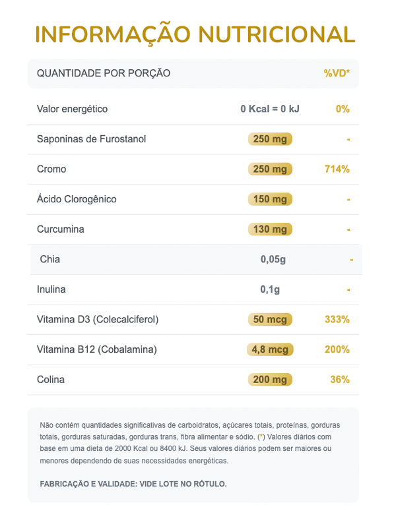Image resolution: width=396 pixels, height=532 pixels.
Task: Click the FABRICAÇÃO E VALIDADE footnote text
Action: [x=133, y=484]
